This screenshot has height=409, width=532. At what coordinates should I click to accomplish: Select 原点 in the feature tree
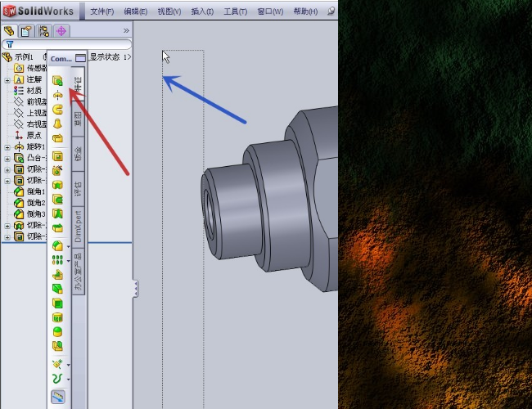(28, 135)
